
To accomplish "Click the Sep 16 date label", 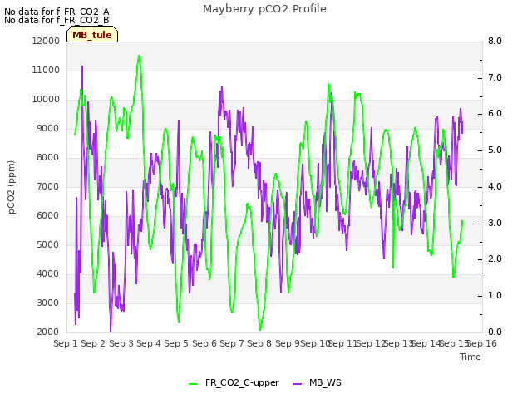I will point(482,343).
